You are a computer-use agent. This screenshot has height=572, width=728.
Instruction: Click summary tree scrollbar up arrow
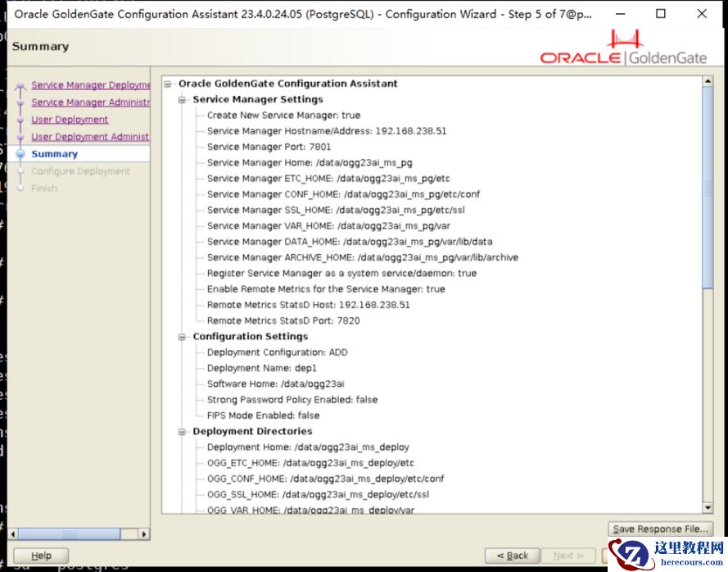(x=708, y=81)
